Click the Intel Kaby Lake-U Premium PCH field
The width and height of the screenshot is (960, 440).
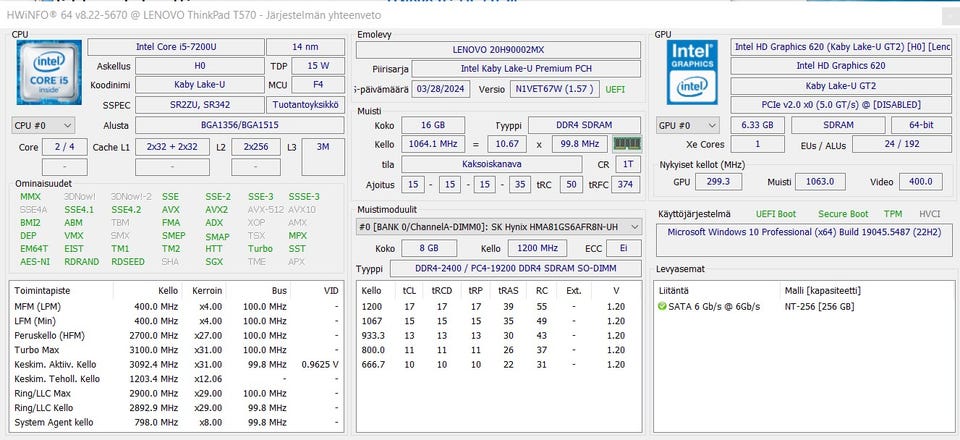coord(527,69)
